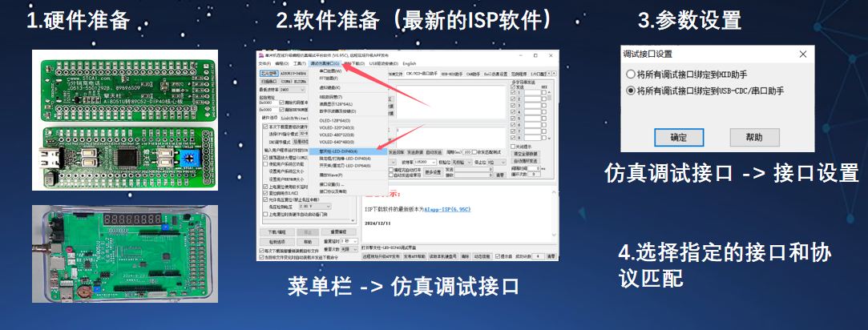Switch language via English menu item

[409, 63]
